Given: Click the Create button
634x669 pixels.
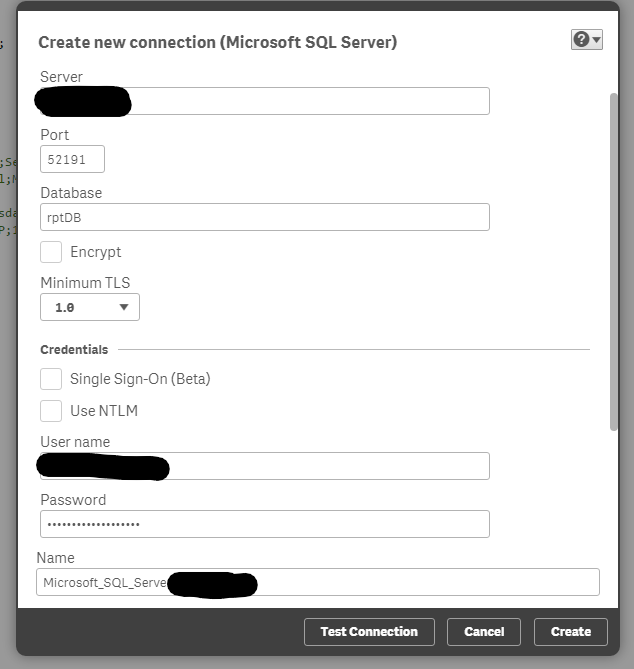Looking at the screenshot, I should (x=571, y=632).
